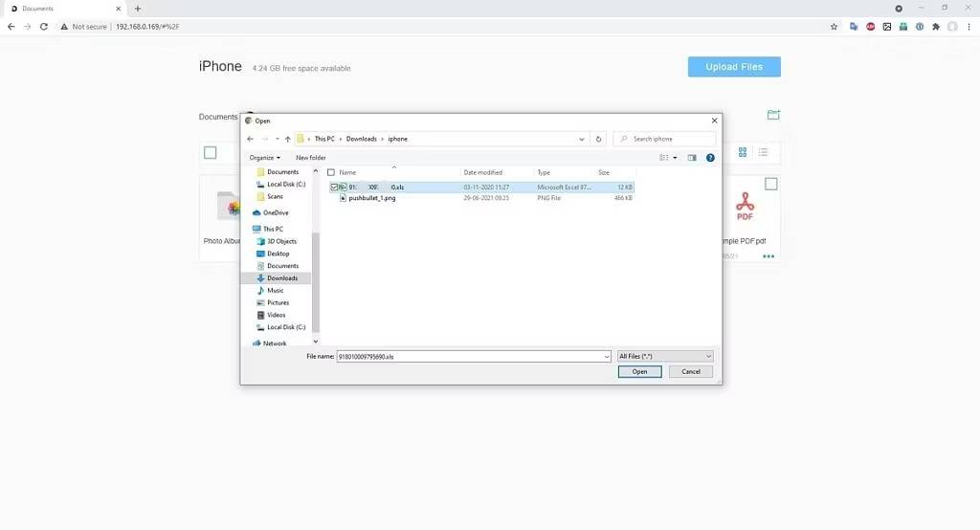Screen dimensions: 980x530
Task: Refresh the iphone folder listing
Action: tap(598, 139)
